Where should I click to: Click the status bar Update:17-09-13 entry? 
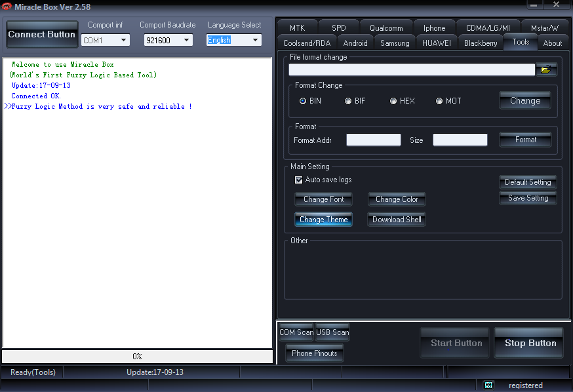155,372
